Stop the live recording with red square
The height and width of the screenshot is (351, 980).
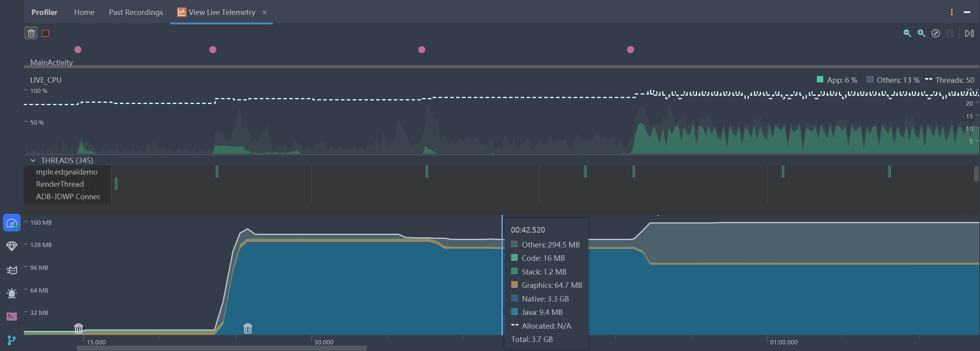[x=45, y=33]
